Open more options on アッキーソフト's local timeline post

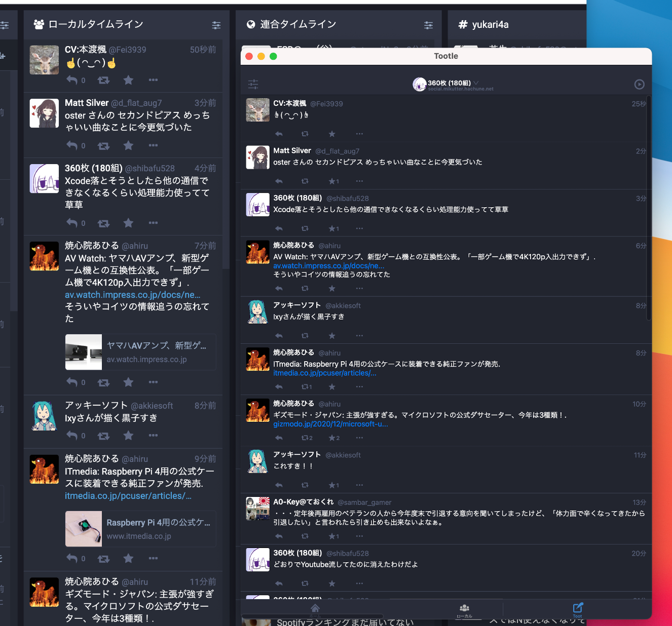click(x=153, y=436)
